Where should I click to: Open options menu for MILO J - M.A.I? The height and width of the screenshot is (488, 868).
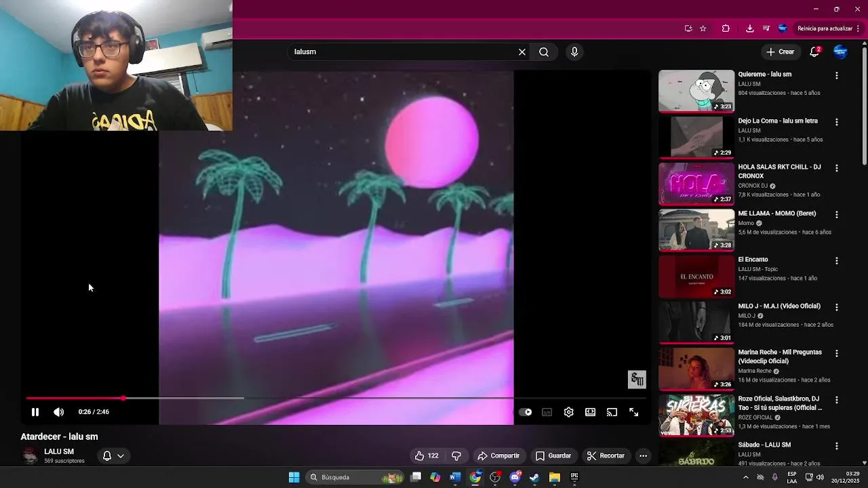(836, 307)
